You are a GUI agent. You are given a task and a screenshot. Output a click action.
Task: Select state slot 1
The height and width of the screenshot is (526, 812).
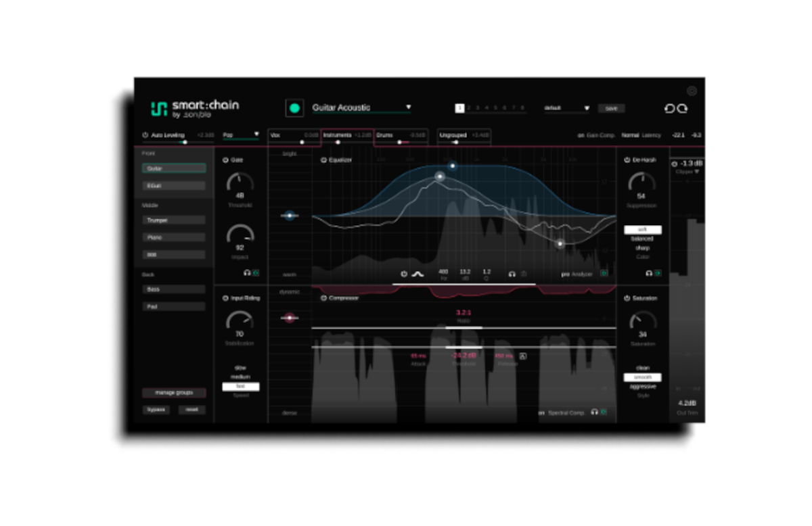(460, 108)
